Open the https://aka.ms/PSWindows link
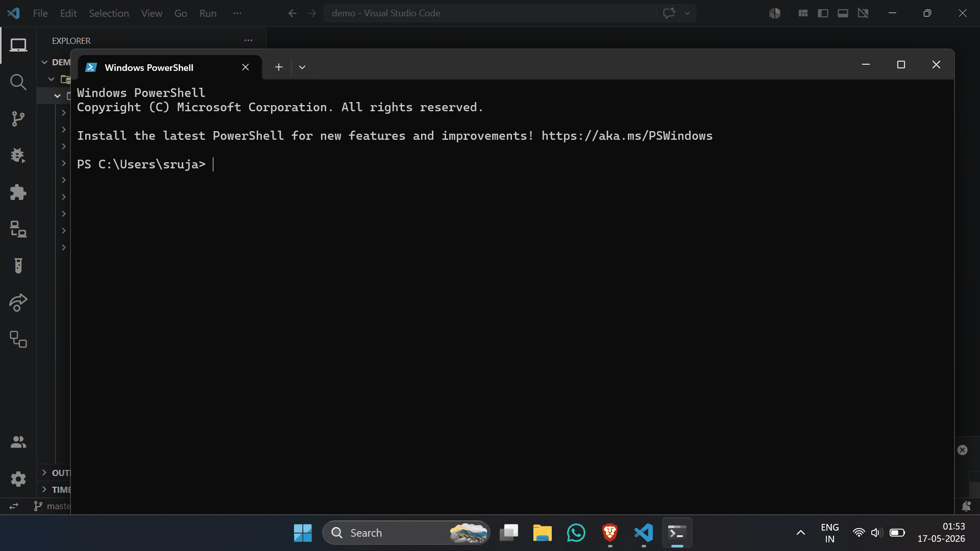The image size is (980, 551). (627, 136)
